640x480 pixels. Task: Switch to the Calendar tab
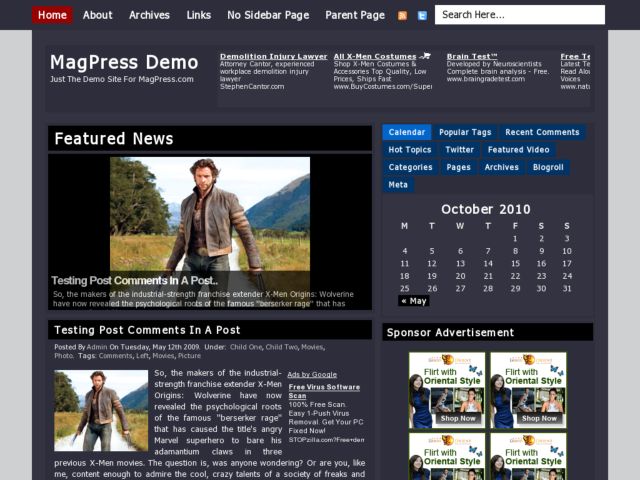tap(407, 132)
